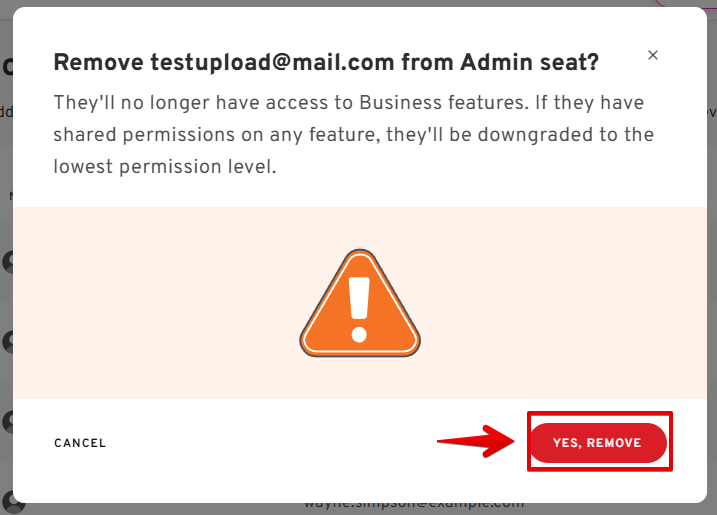Click the word Remove starting the dialog title
717x515 pixels.
[x=98, y=63]
